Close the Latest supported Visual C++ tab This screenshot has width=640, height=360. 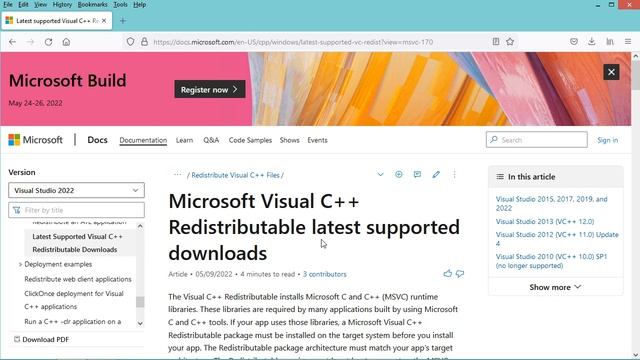(104, 20)
